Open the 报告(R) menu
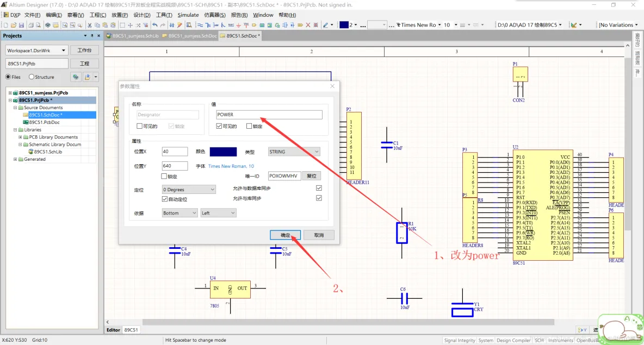644x345 pixels. click(x=239, y=15)
